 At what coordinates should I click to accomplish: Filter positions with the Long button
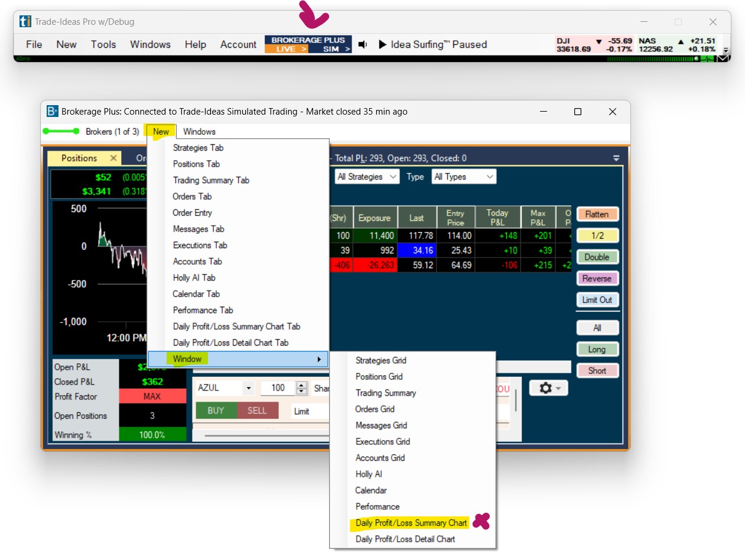[597, 349]
